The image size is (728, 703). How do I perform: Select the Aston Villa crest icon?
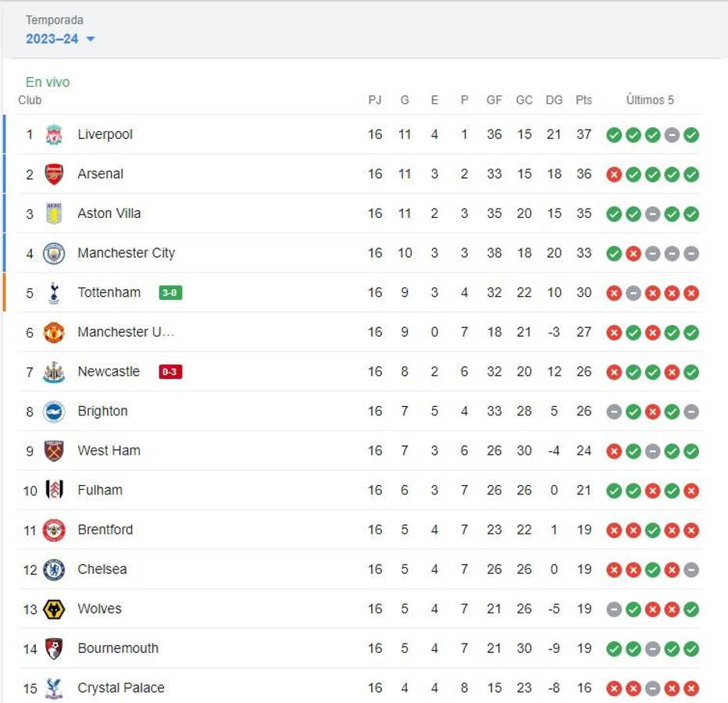pyautogui.click(x=53, y=212)
